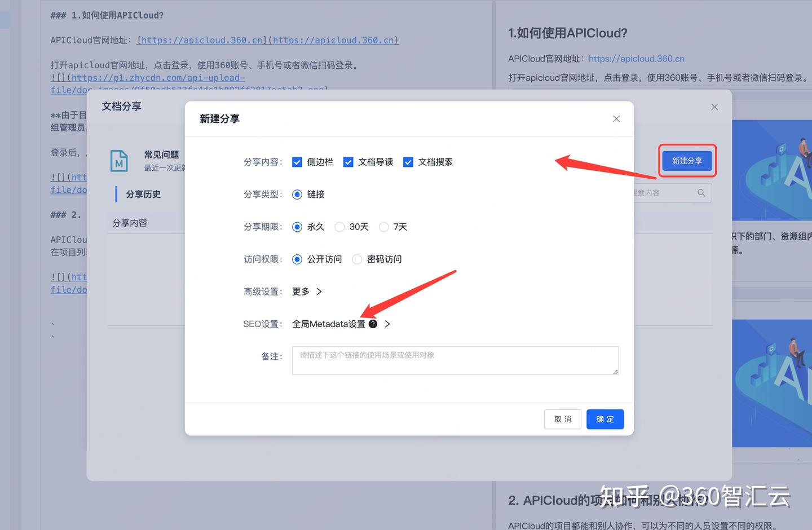The image size is (812, 530).
Task: Uncheck the 侧边栏 checkbox
Action: point(297,162)
